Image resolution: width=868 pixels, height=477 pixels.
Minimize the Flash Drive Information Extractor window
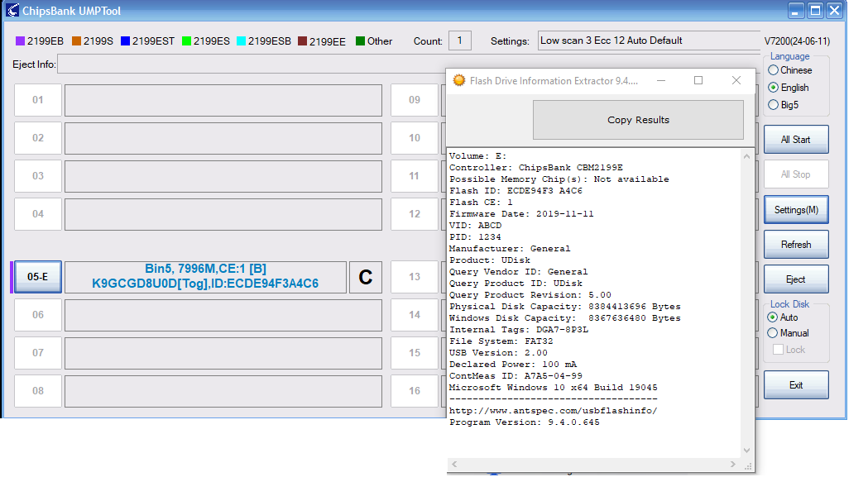click(661, 81)
